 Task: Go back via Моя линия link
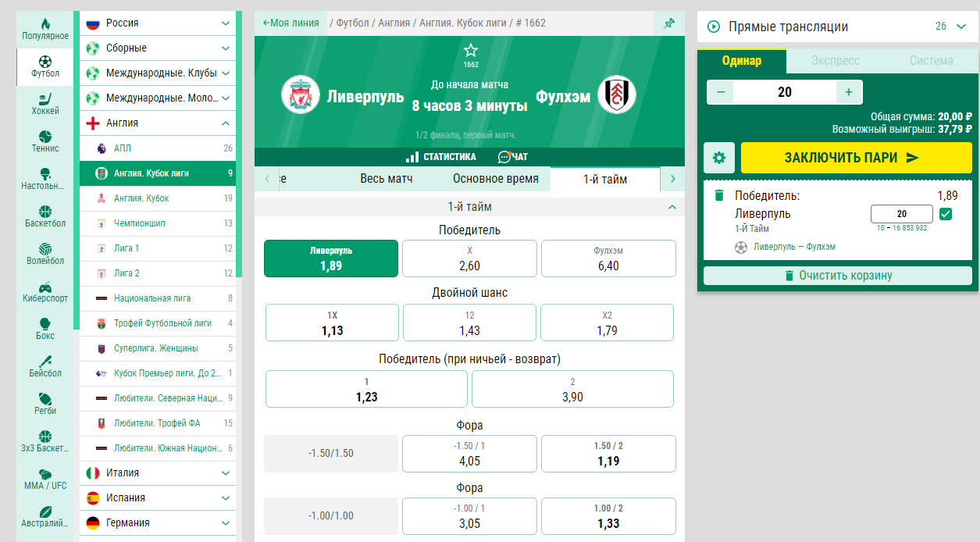click(x=290, y=23)
